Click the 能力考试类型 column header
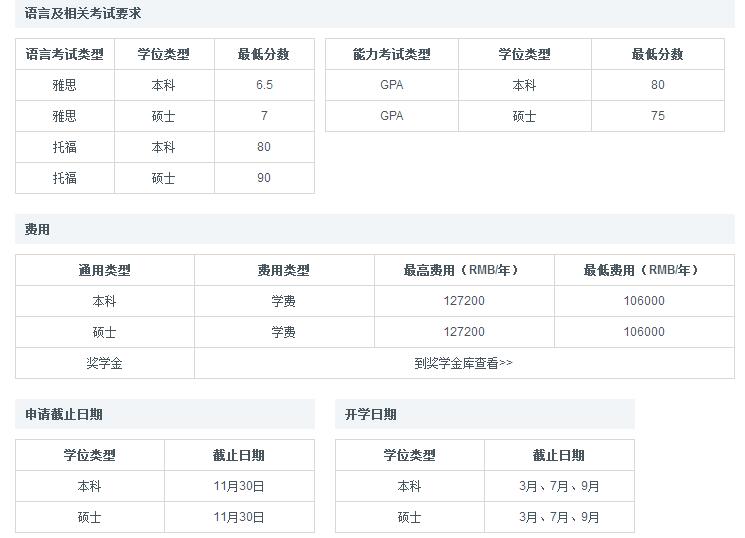 click(391, 54)
